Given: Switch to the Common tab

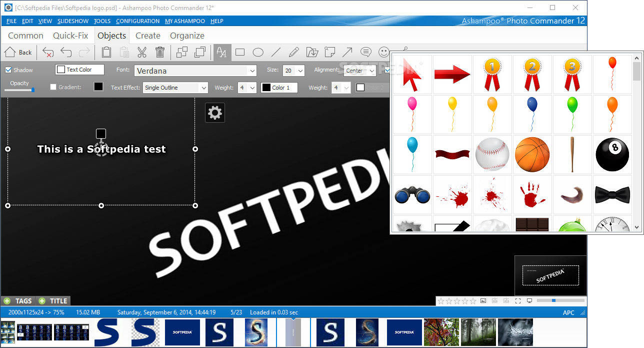Looking at the screenshot, I should coord(25,36).
